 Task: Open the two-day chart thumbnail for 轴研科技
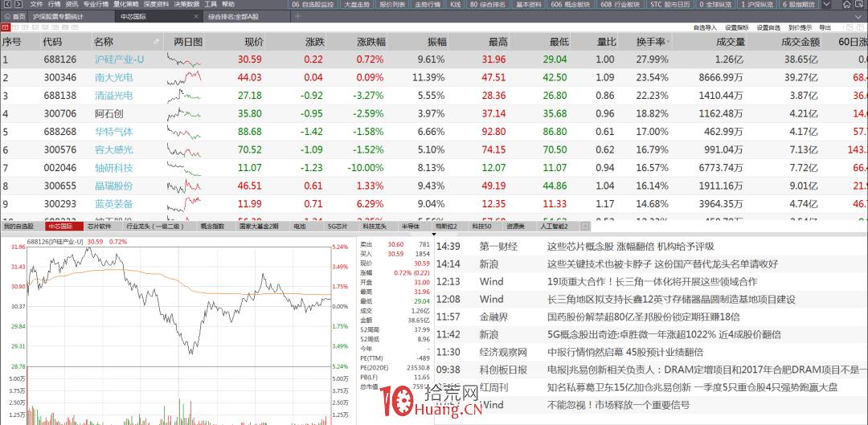[x=184, y=168]
